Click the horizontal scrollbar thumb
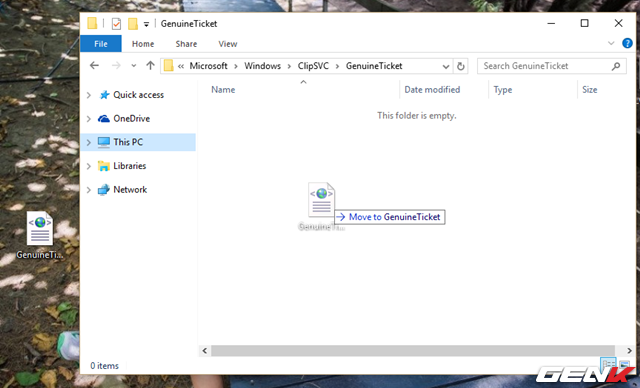640x388 pixels. coord(413,350)
